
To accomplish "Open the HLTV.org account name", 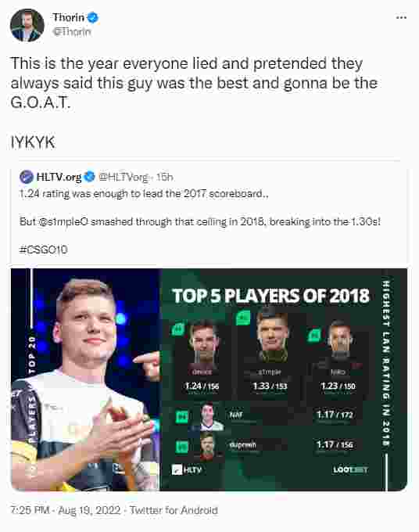I will coord(59,177).
